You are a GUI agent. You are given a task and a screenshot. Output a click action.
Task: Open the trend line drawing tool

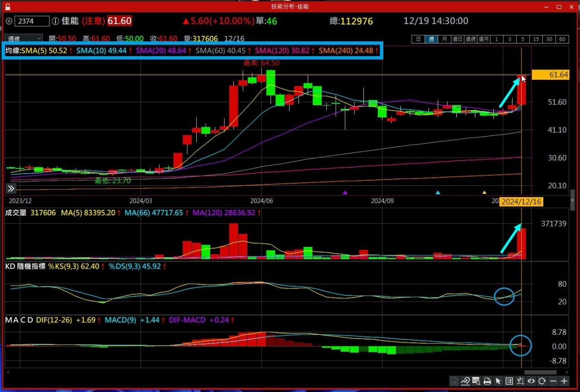click(465, 381)
